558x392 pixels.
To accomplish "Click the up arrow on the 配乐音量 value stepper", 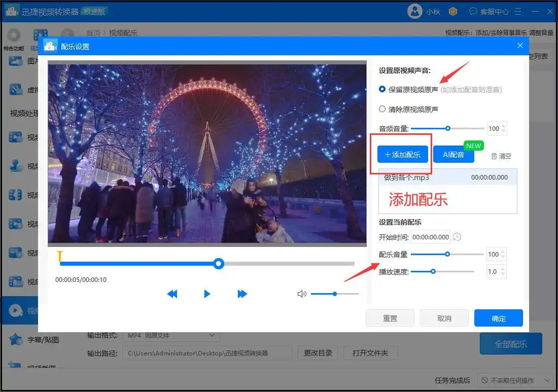I will (503, 252).
